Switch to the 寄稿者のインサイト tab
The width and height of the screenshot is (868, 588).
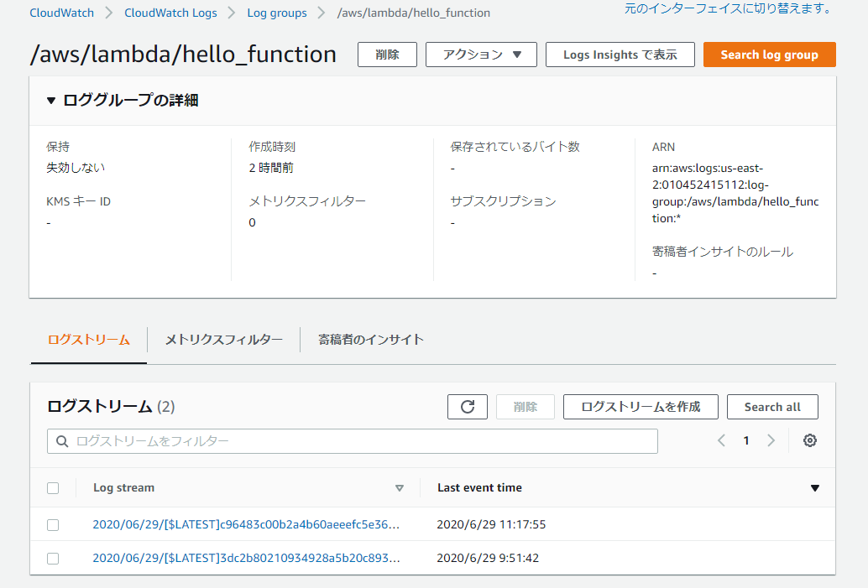371,340
